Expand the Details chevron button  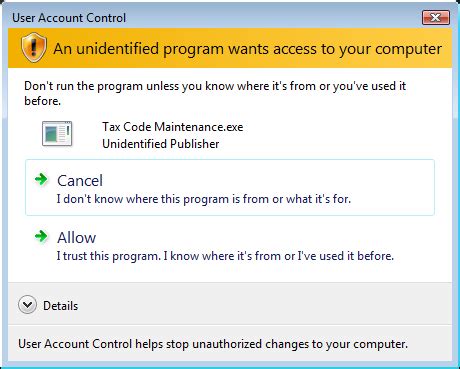27,305
